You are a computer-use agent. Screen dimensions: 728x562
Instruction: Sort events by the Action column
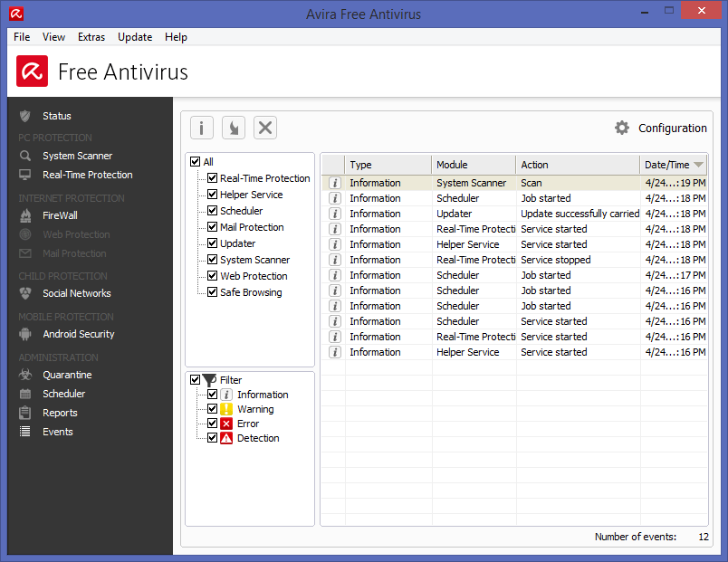click(x=578, y=165)
